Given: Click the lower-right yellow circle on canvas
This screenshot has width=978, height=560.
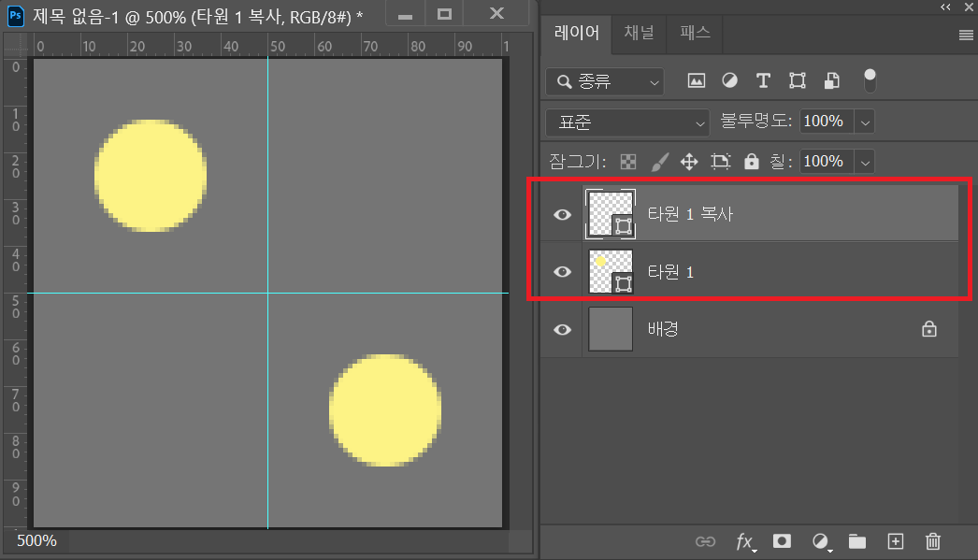Looking at the screenshot, I should click(x=385, y=410).
